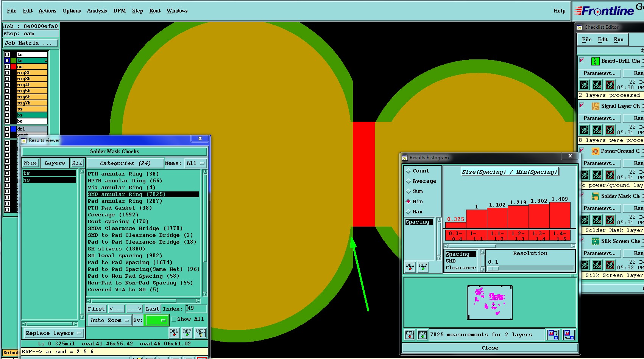Click the Job Matrix button

(x=31, y=43)
